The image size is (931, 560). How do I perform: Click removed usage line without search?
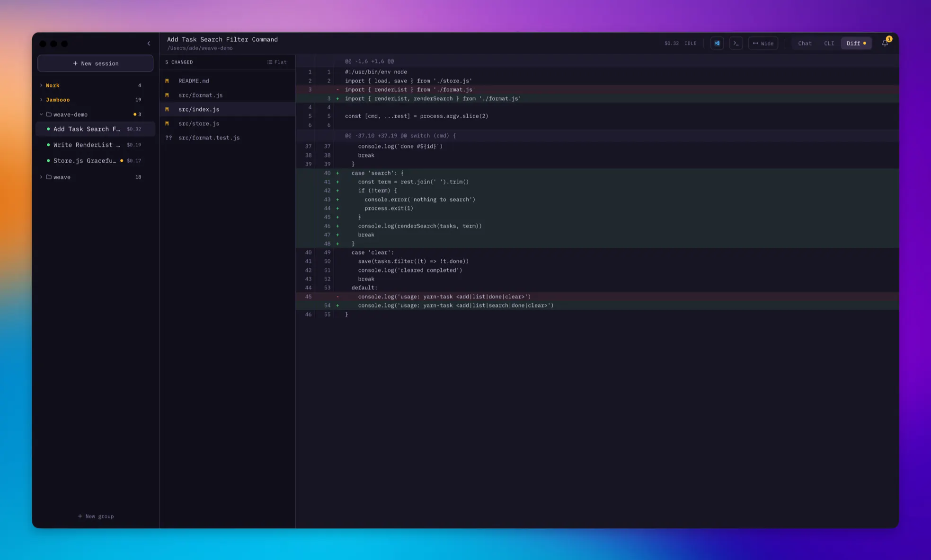[597, 297]
